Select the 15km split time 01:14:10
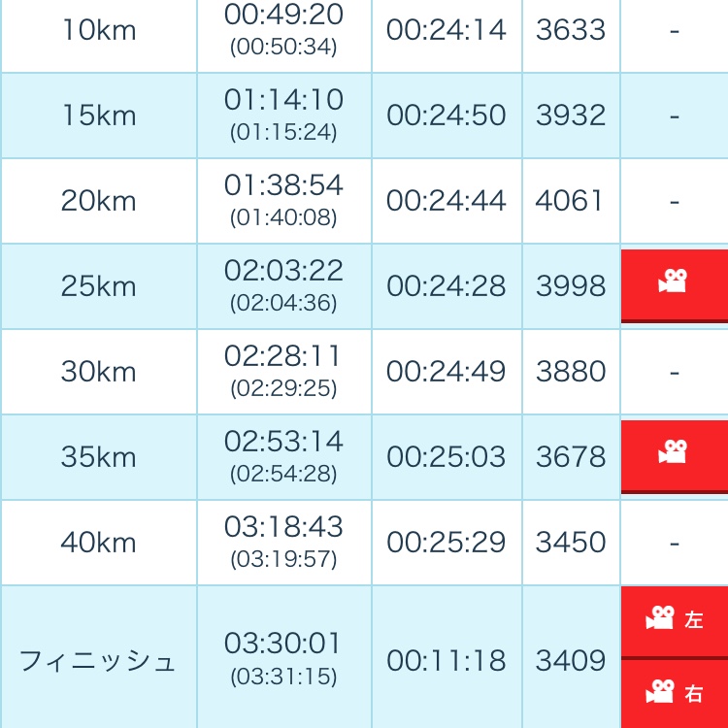Screen dimensions: 728x728 coord(283,99)
